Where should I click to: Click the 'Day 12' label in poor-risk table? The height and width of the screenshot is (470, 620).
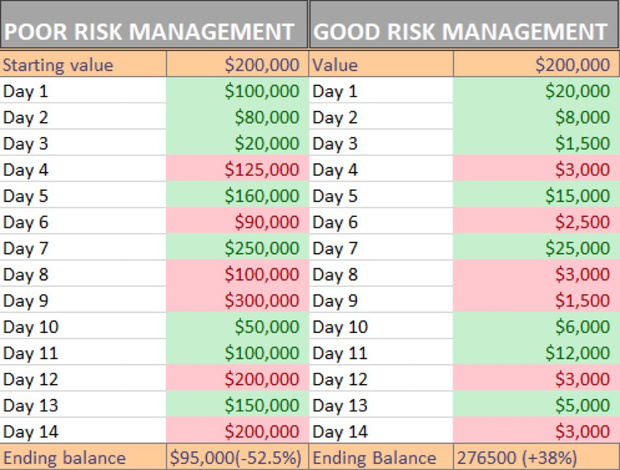pyautogui.click(x=83, y=379)
